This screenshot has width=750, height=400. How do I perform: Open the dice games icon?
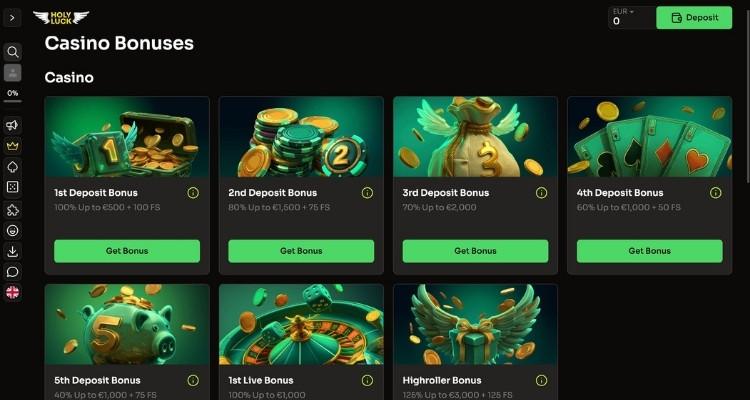pos(12,188)
